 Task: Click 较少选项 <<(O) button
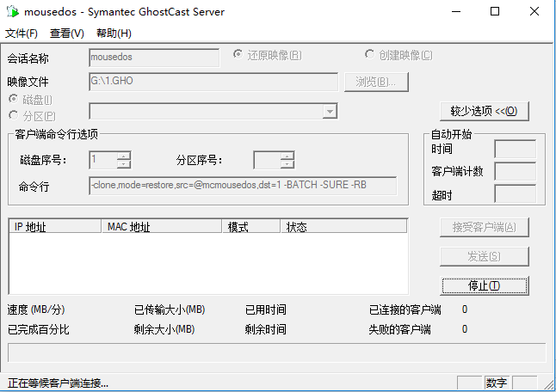484,111
